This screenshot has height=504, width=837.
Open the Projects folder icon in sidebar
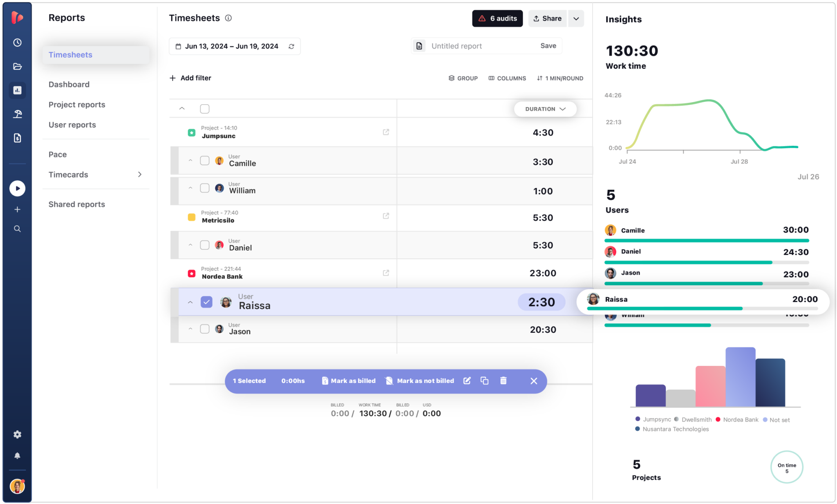tap(17, 66)
